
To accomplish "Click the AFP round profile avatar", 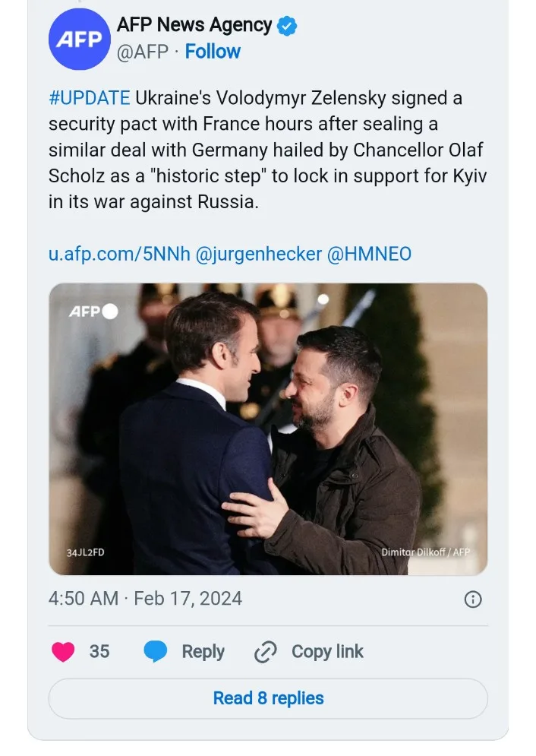I will pos(79,40).
